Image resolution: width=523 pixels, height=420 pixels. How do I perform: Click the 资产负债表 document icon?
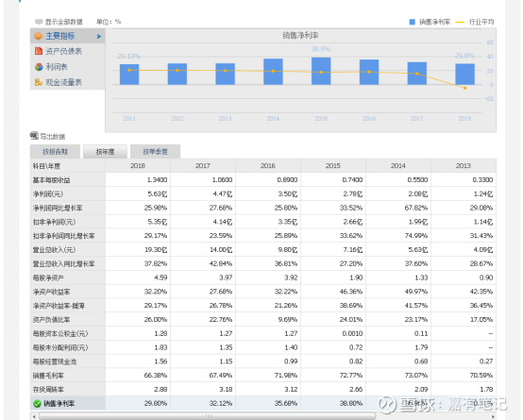coord(39,51)
